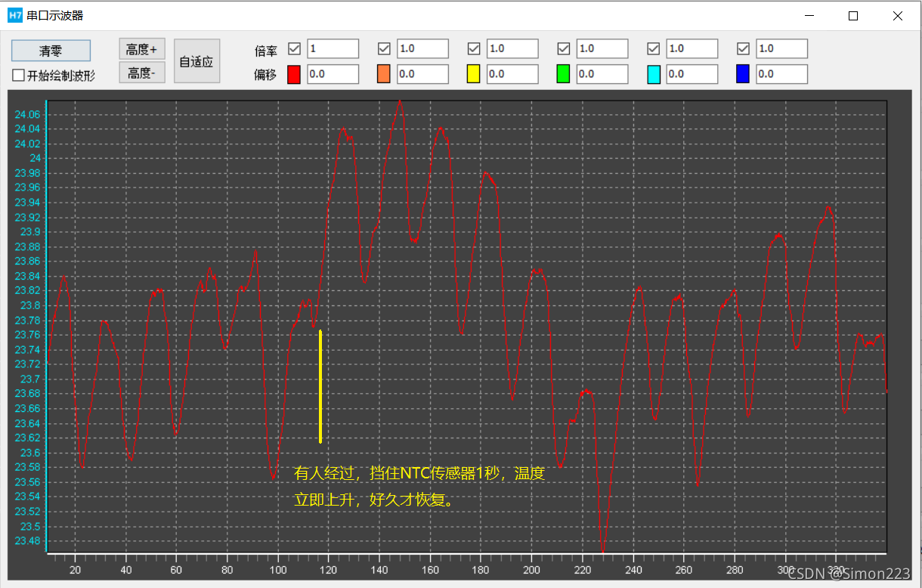Click the H7 app icon in title bar
The height and width of the screenshot is (588, 922).
pyautogui.click(x=15, y=15)
